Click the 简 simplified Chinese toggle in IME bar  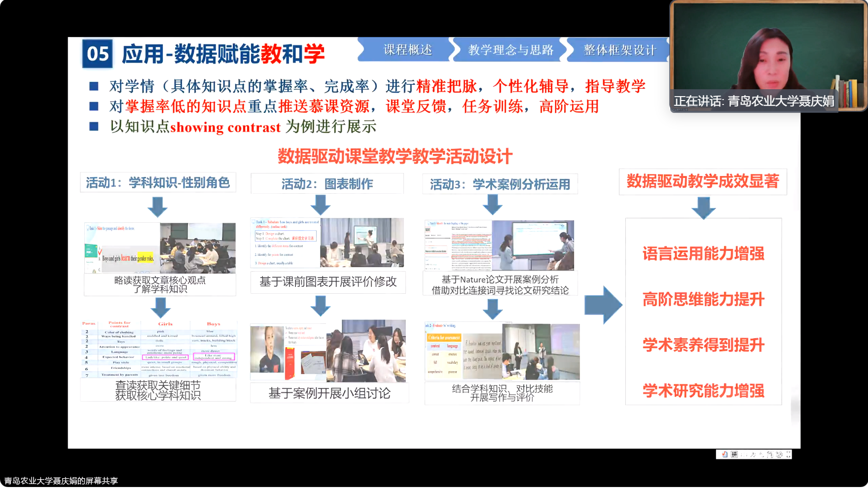pyautogui.click(x=770, y=454)
